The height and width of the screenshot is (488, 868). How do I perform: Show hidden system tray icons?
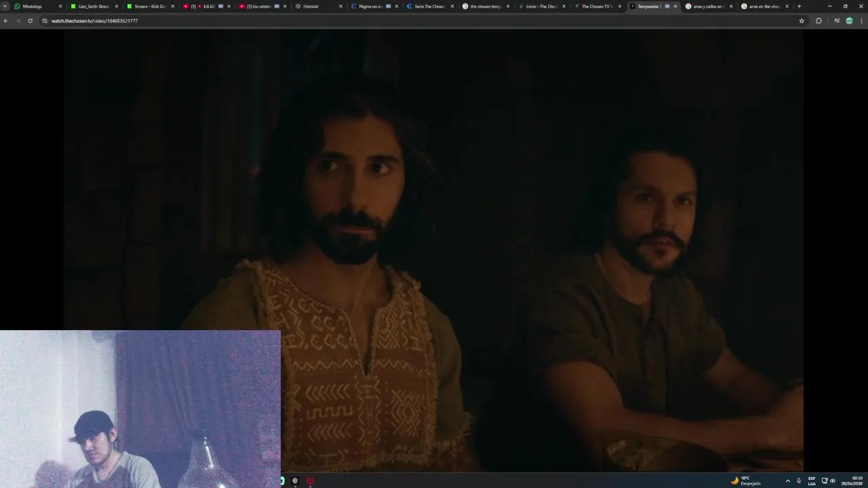(x=787, y=481)
